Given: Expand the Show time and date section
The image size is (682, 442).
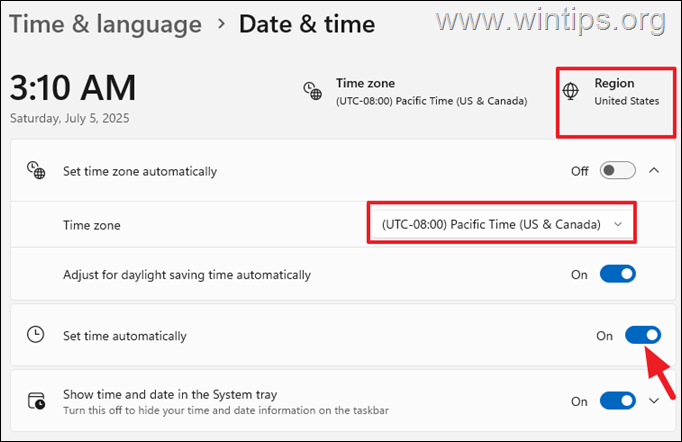Looking at the screenshot, I should click(x=654, y=401).
